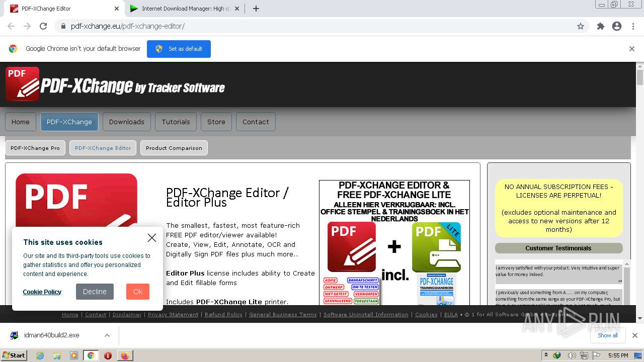Click the browser back arrow
The width and height of the screenshot is (644, 362).
coord(11,26)
